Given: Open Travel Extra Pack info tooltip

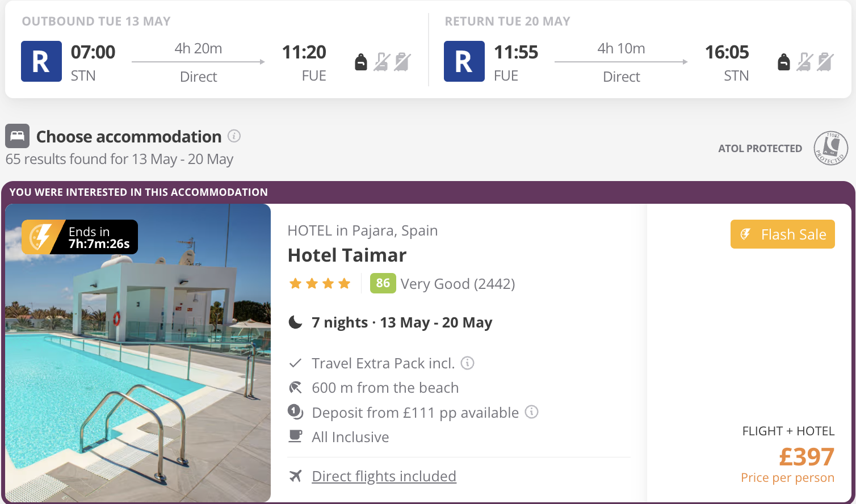Looking at the screenshot, I should [x=467, y=363].
